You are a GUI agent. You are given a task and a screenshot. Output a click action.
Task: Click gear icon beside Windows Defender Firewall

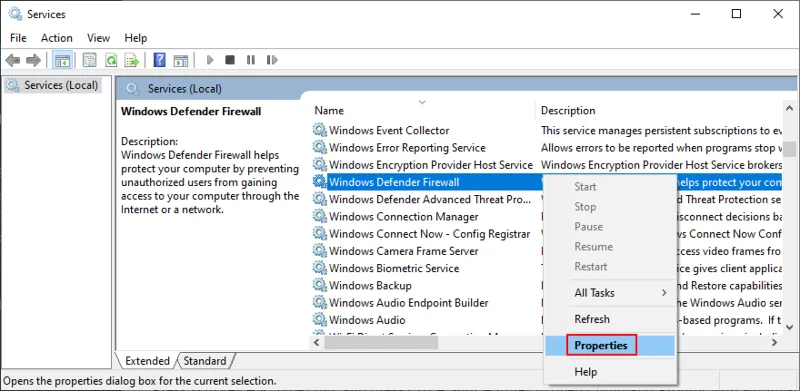[320, 181]
